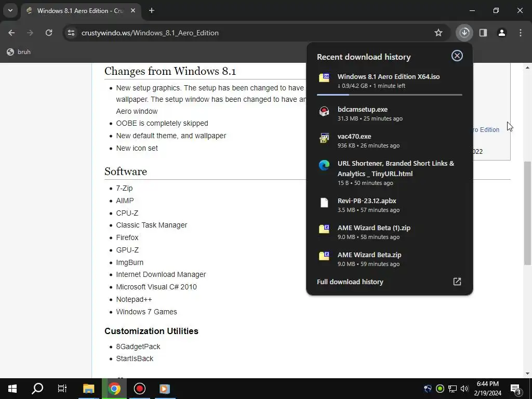Click the AME Wizard Beta.zip icon
532x399 pixels.
coord(324,256)
